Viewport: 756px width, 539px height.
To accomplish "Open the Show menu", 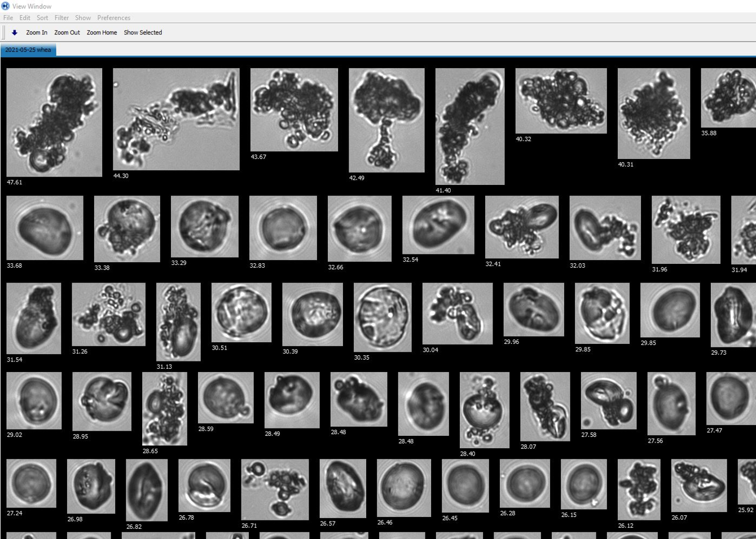I will point(83,18).
